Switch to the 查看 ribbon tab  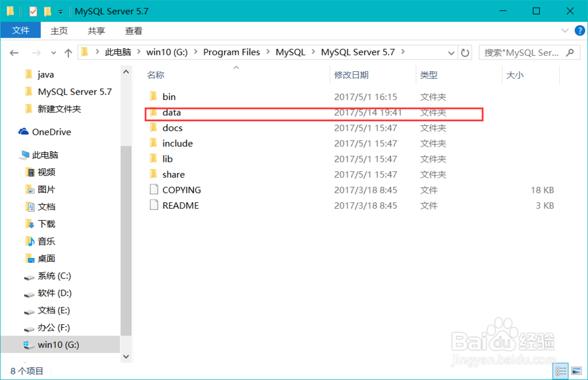coord(133,31)
